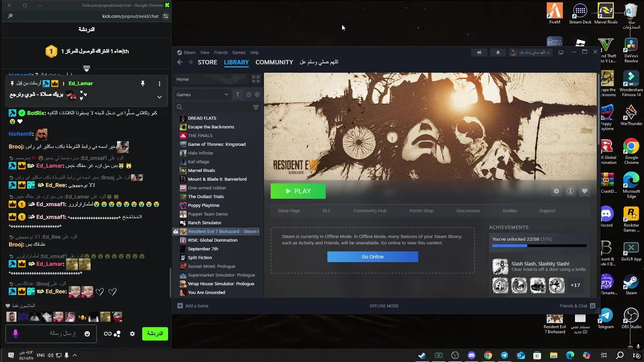The height and width of the screenshot is (362, 644).
Task: Click the Steam back navigation arrow
Action: click(x=180, y=62)
